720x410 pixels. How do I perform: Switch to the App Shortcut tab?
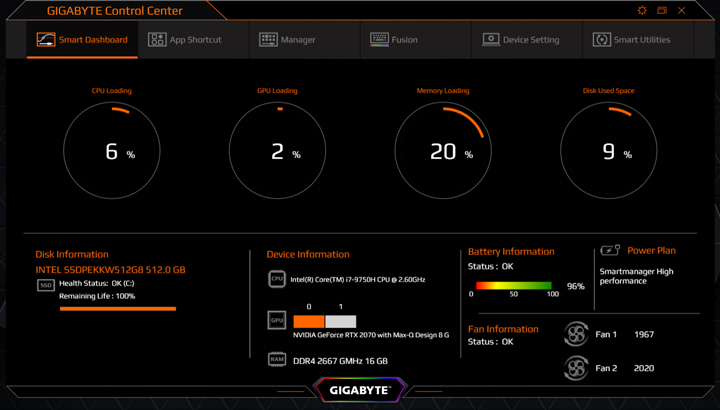pyautogui.click(x=193, y=40)
